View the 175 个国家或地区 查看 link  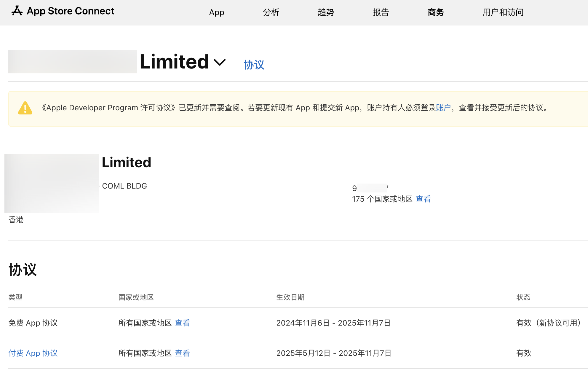coord(423,199)
